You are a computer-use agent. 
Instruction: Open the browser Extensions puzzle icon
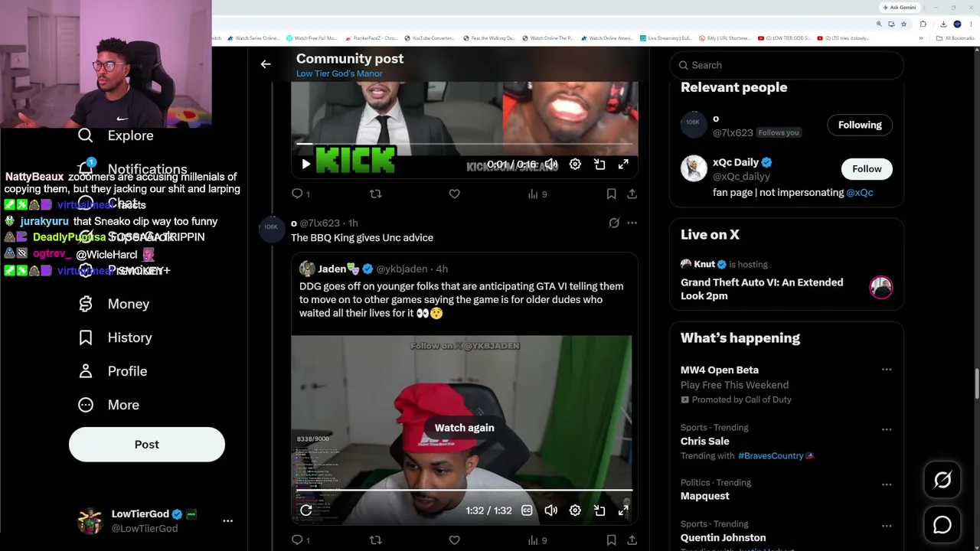923,24
